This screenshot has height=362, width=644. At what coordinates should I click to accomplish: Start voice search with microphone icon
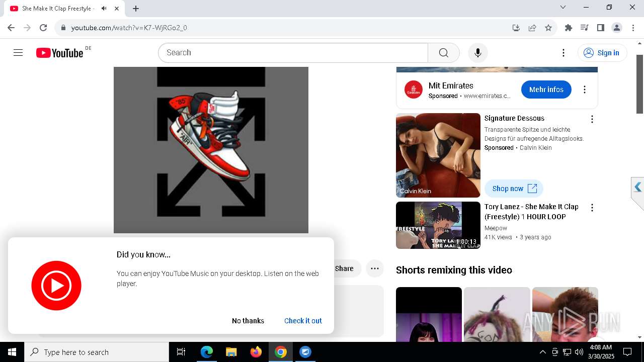coord(478,53)
